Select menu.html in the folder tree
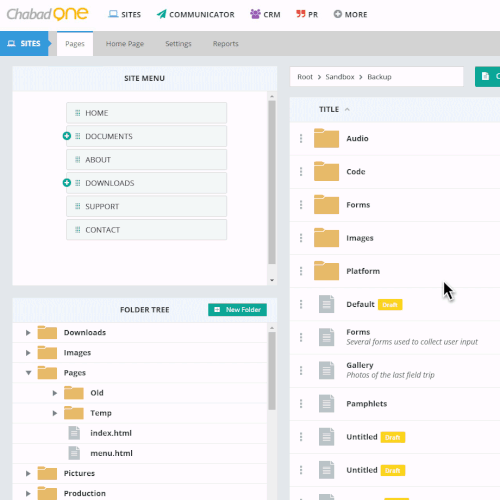The image size is (500, 500). tap(111, 453)
